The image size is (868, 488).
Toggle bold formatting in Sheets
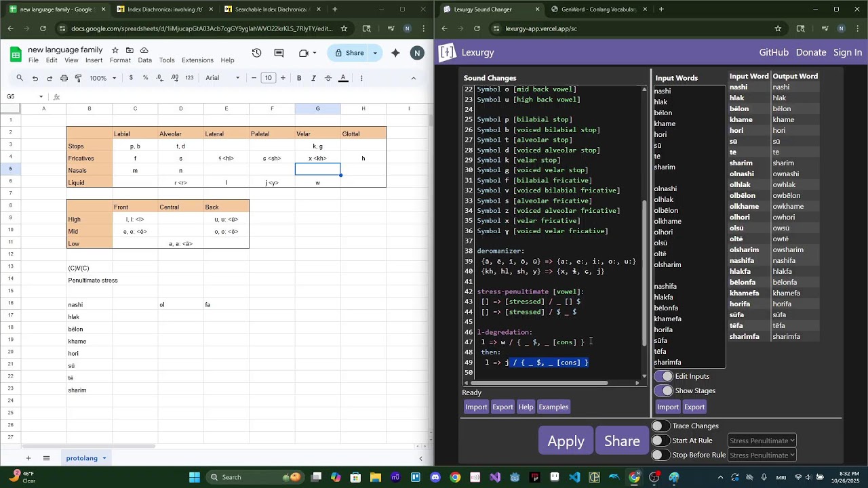pos(299,78)
